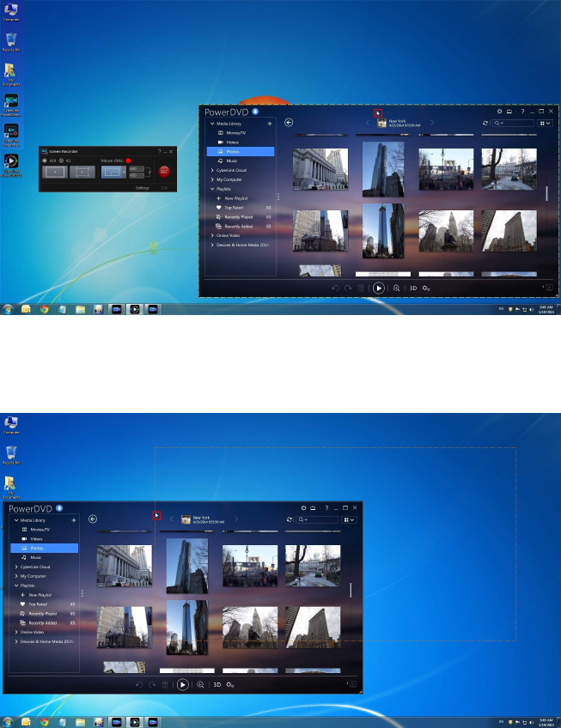The image size is (561, 728).
Task: Click the 3D button in lower PowerDVD
Action: (x=216, y=685)
